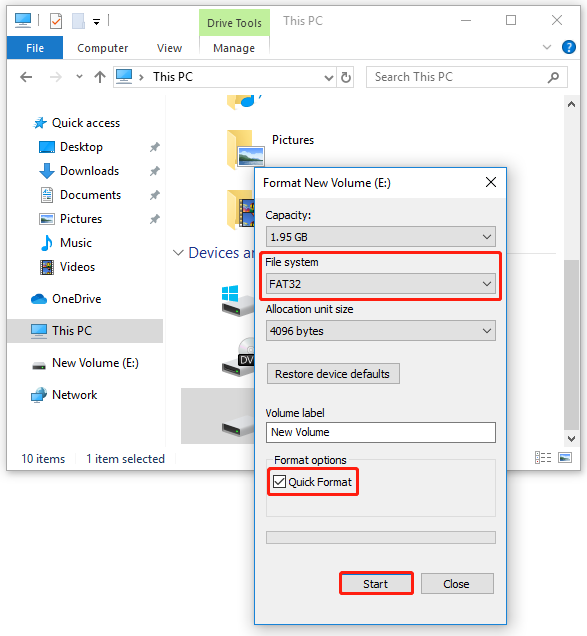
Task: Click the This PC system icon in the title bar
Action: click(x=23, y=20)
